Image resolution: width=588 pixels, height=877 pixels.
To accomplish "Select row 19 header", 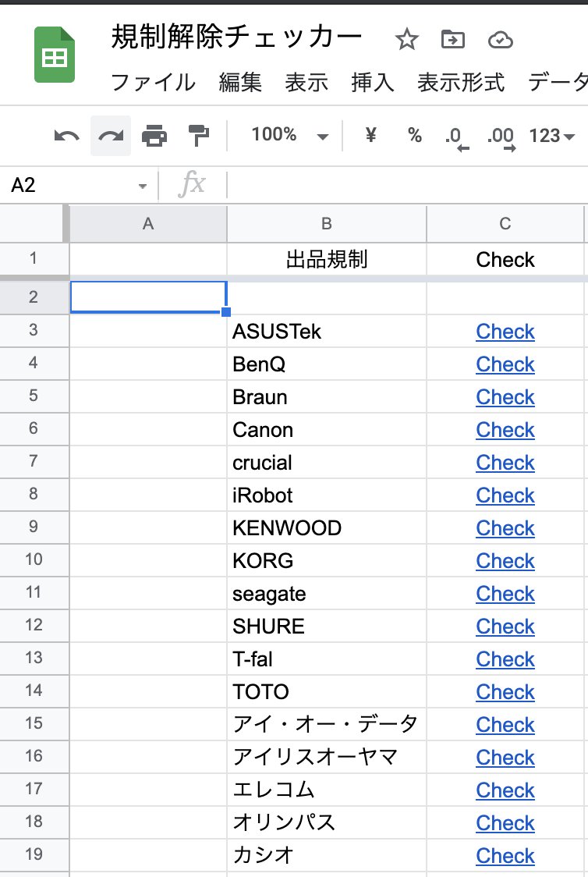I will pos(34,854).
